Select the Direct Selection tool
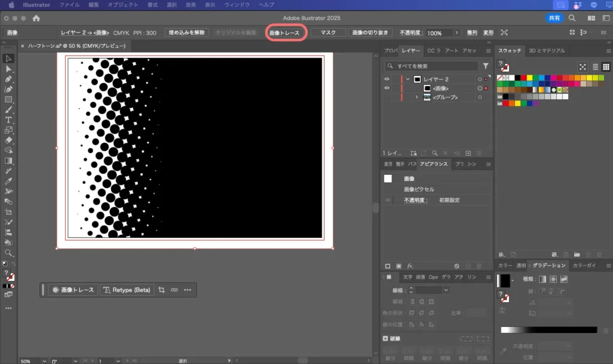The image size is (613, 364). pos(8,69)
